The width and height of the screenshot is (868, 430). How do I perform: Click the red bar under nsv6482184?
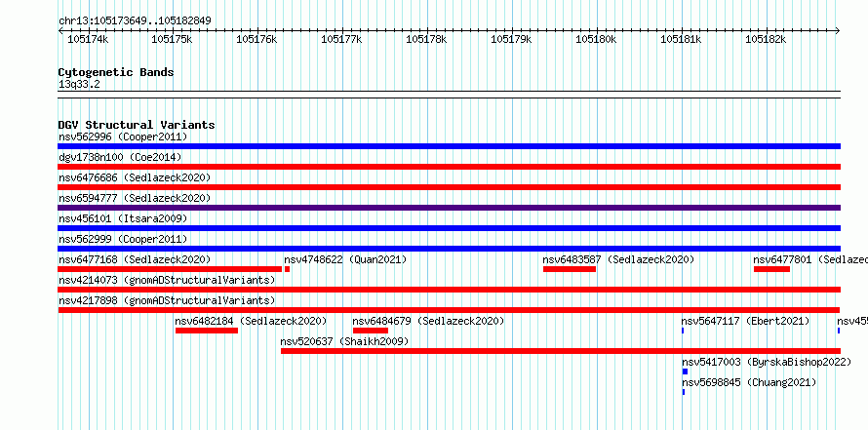pyautogui.click(x=207, y=331)
